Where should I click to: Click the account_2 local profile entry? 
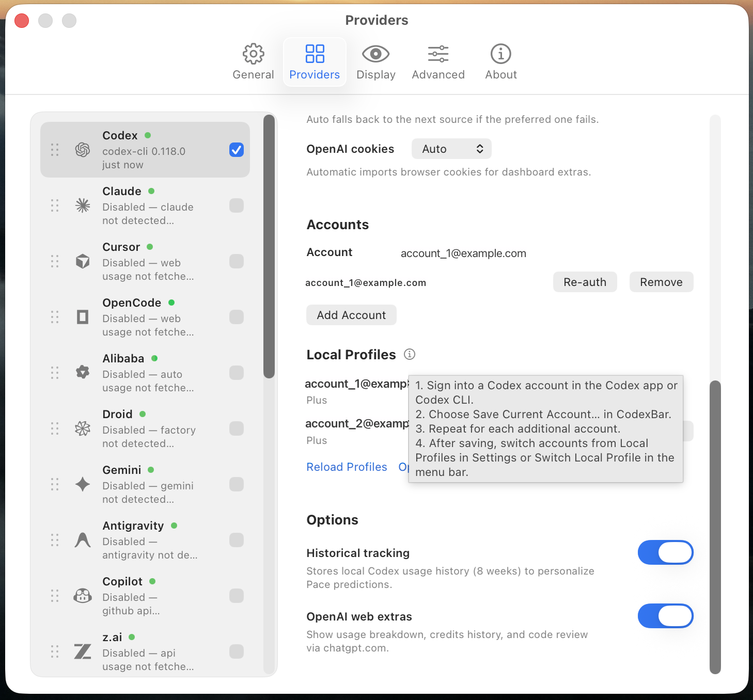pos(356,431)
